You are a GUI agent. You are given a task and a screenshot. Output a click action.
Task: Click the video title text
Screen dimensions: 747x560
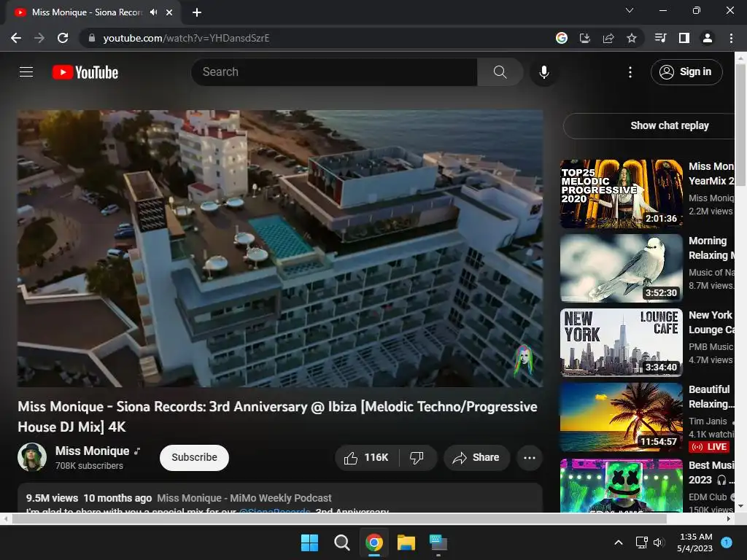pyautogui.click(x=277, y=416)
